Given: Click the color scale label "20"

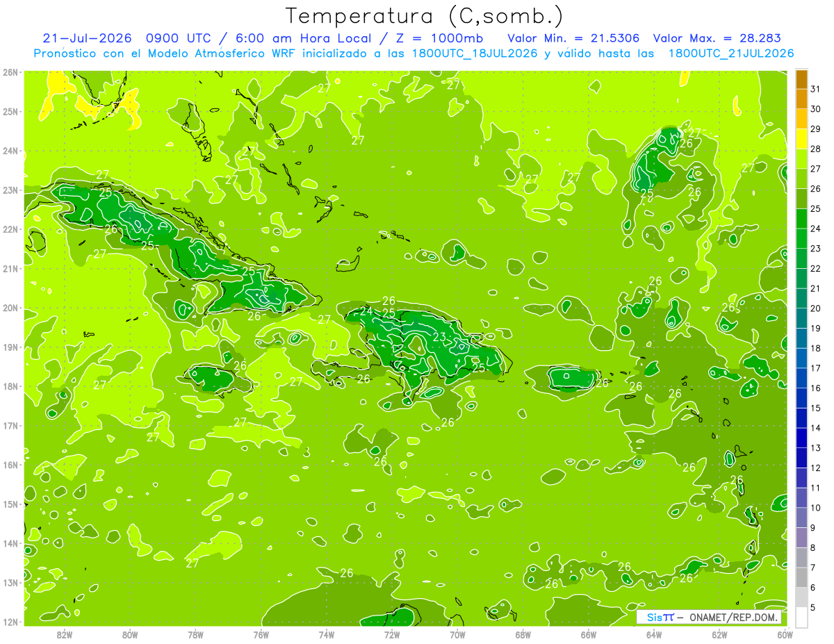Looking at the screenshot, I should (x=816, y=308).
